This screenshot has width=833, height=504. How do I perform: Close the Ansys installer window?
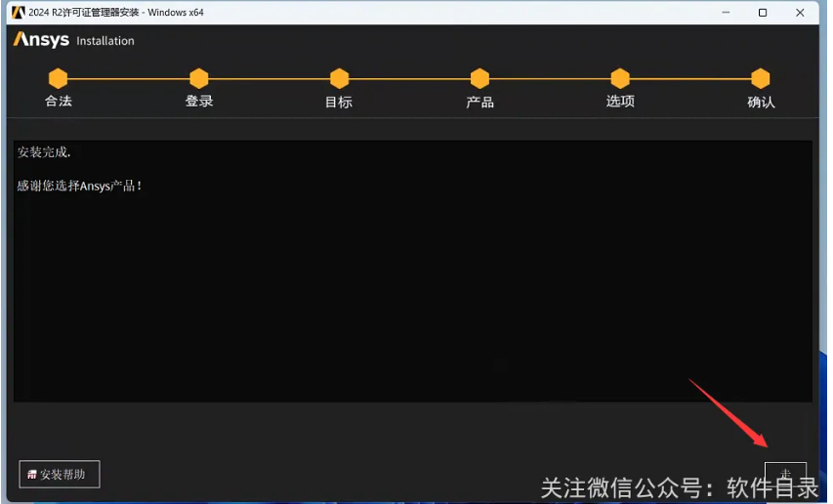click(801, 12)
